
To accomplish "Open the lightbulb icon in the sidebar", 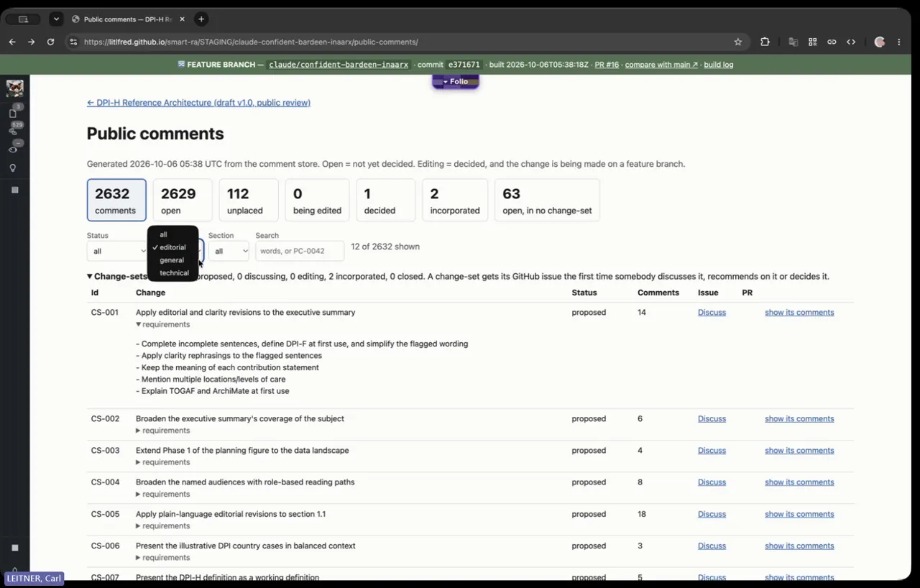I will click(x=13, y=168).
